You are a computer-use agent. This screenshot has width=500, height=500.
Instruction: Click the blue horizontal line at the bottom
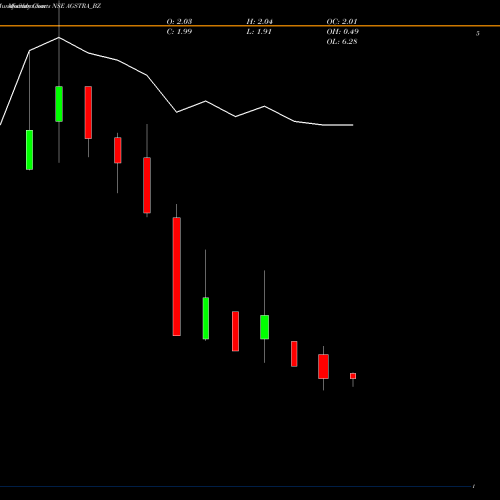tap(235, 487)
